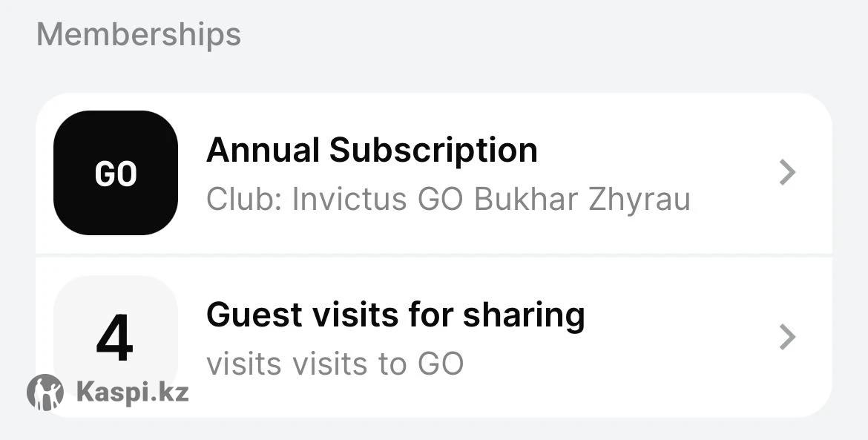
Task: Open Annual Subscription via its right chevron
Action: click(x=787, y=173)
